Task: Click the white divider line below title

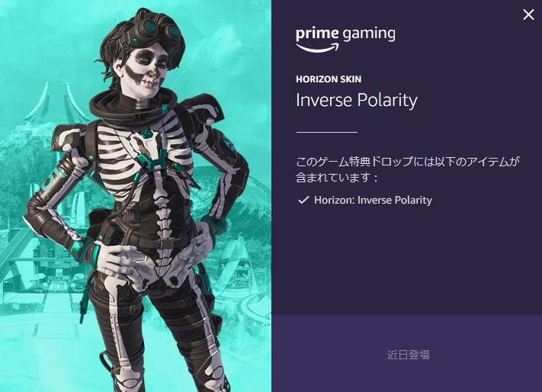Action: pyautogui.click(x=327, y=132)
